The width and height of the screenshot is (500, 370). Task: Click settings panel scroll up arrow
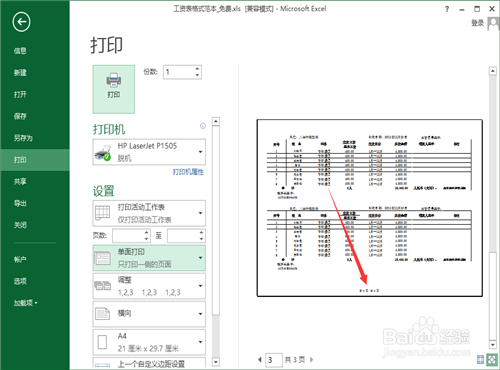pyautogui.click(x=216, y=121)
